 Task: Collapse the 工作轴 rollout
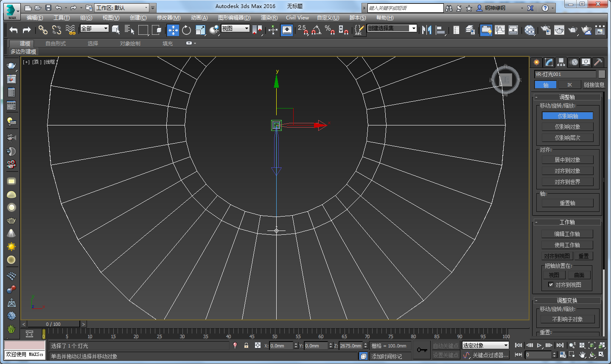point(567,222)
